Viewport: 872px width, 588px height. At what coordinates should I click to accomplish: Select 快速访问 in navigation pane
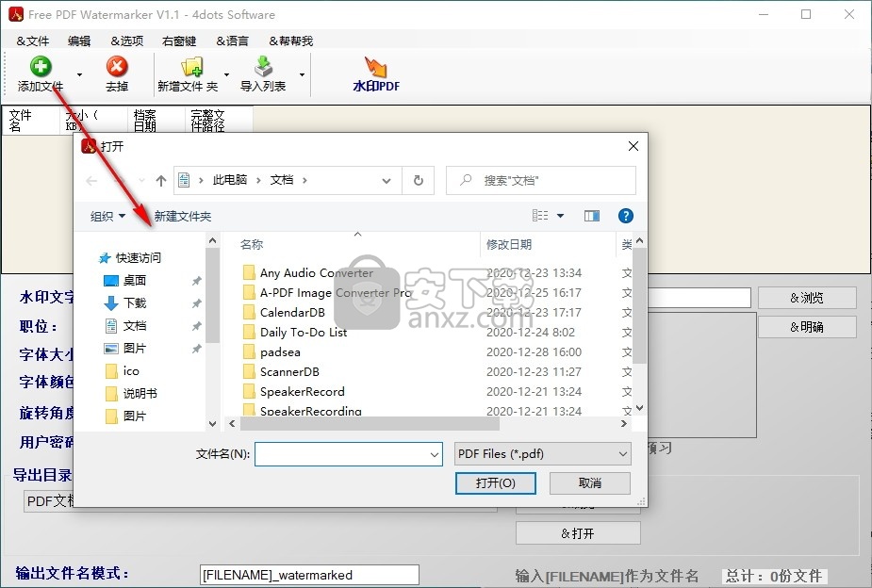coord(130,258)
